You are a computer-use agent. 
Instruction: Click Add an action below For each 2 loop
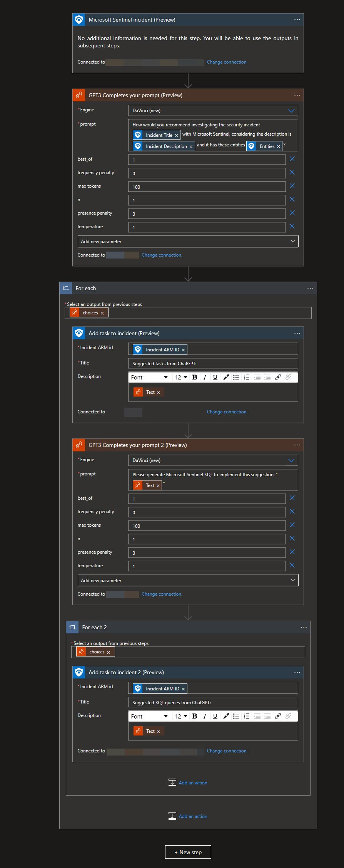pos(188,816)
